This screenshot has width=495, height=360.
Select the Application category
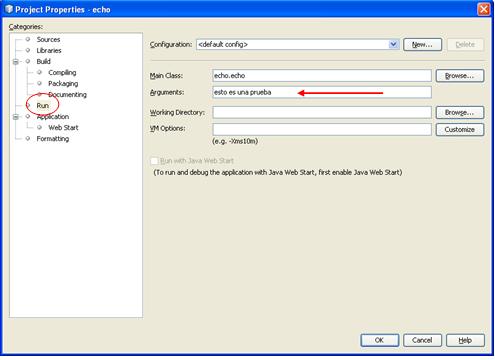(53, 116)
